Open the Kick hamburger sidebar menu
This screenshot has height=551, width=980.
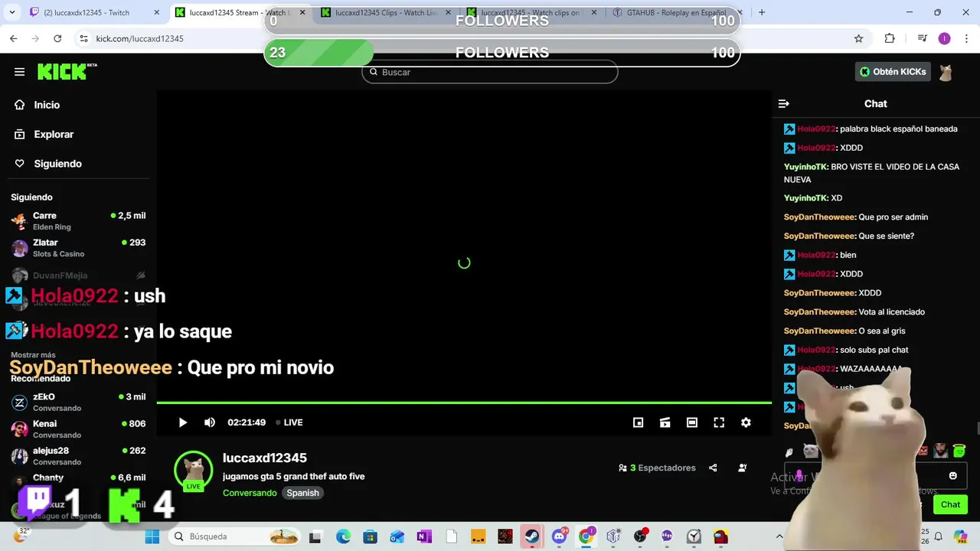tap(19, 72)
